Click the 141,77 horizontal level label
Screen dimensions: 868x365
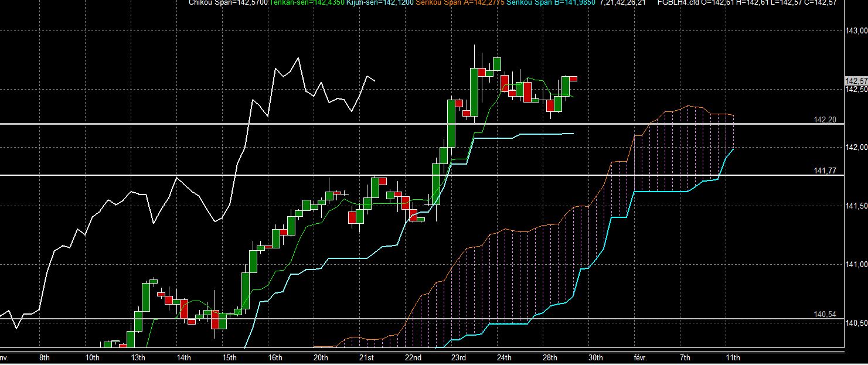[x=825, y=170]
